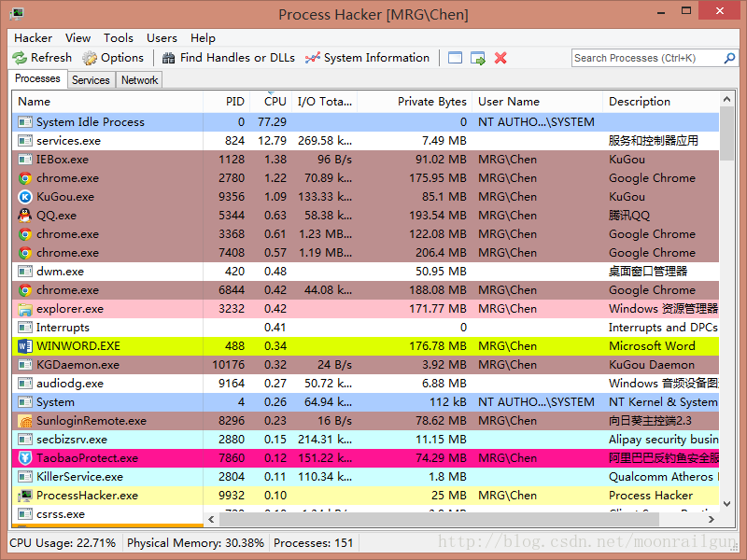Viewport: 747px width, 560px height.
Task: Sort by the I/O Total column header
Action: pos(324,102)
